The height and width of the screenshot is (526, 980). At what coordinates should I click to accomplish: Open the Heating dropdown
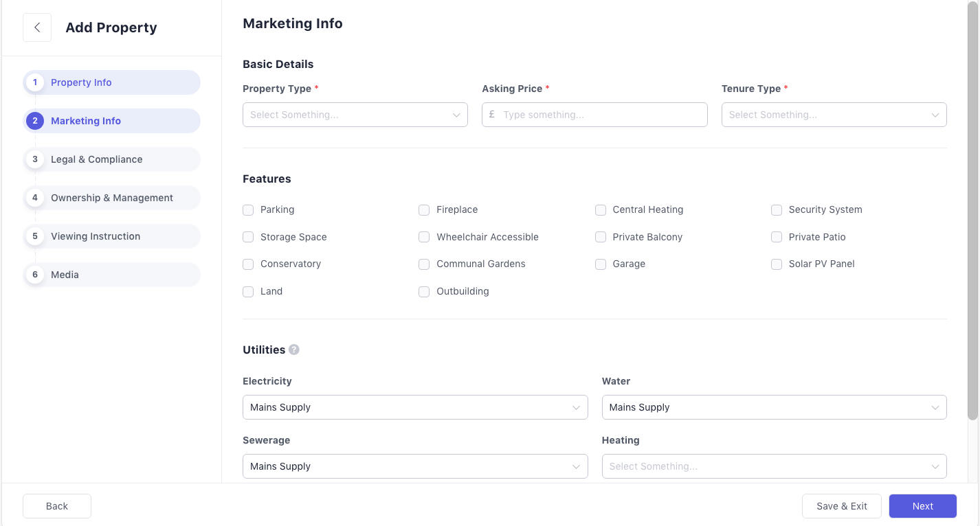point(774,466)
